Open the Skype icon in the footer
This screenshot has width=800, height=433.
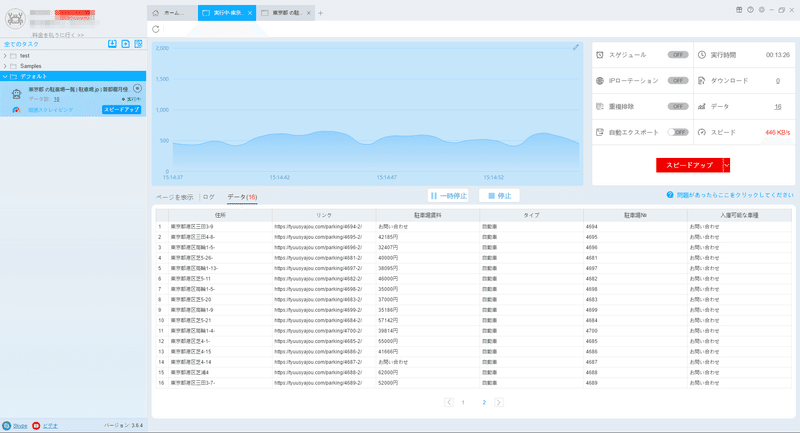point(7,425)
